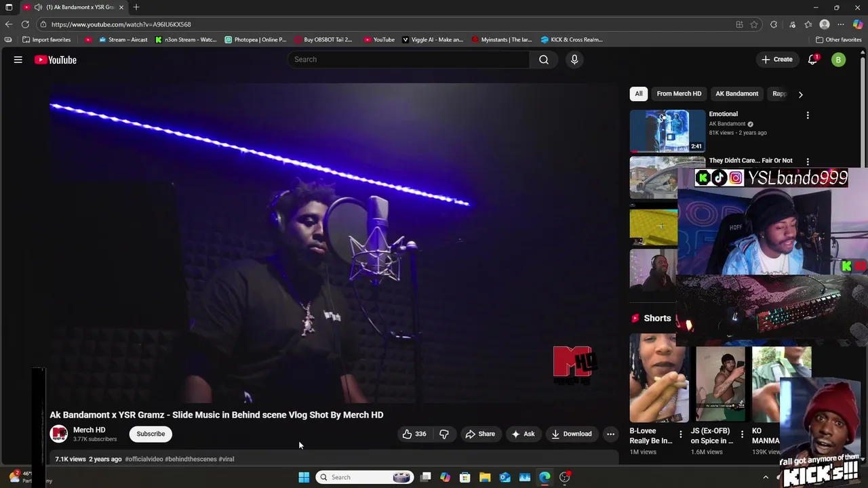Select the AK Bandamont chip
868x488 pixels.
(x=736, y=94)
